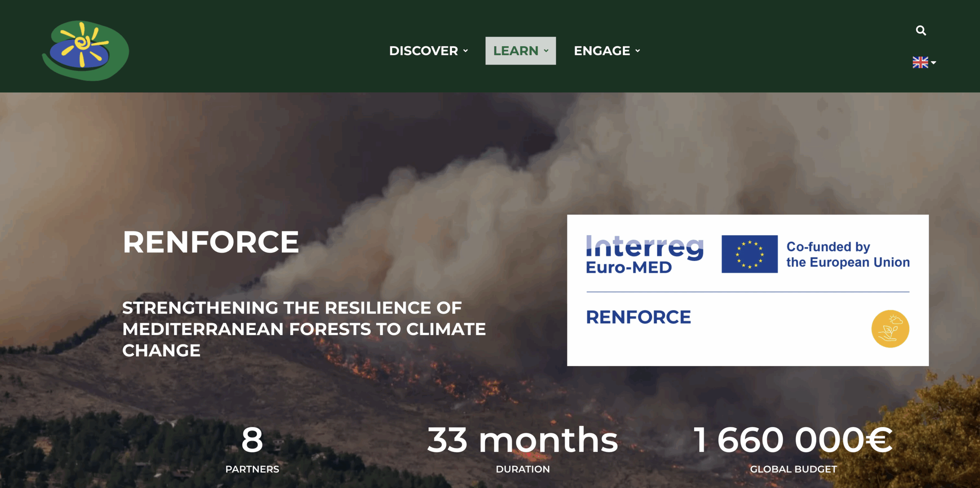Open the highlighted LEARN menu item
980x488 pixels.
[x=515, y=51]
